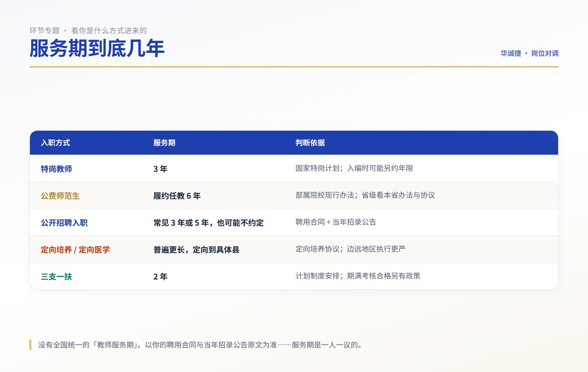Click 定向培养协议；边远地区执行更严 cell
The width and height of the screenshot is (588, 372).
[350, 249]
